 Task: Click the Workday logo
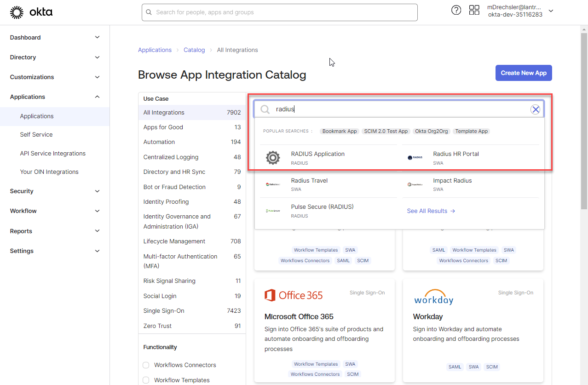(433, 297)
